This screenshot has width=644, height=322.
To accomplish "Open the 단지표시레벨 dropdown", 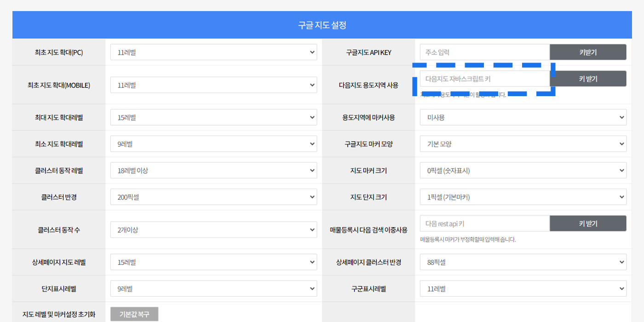I will pos(213,289).
